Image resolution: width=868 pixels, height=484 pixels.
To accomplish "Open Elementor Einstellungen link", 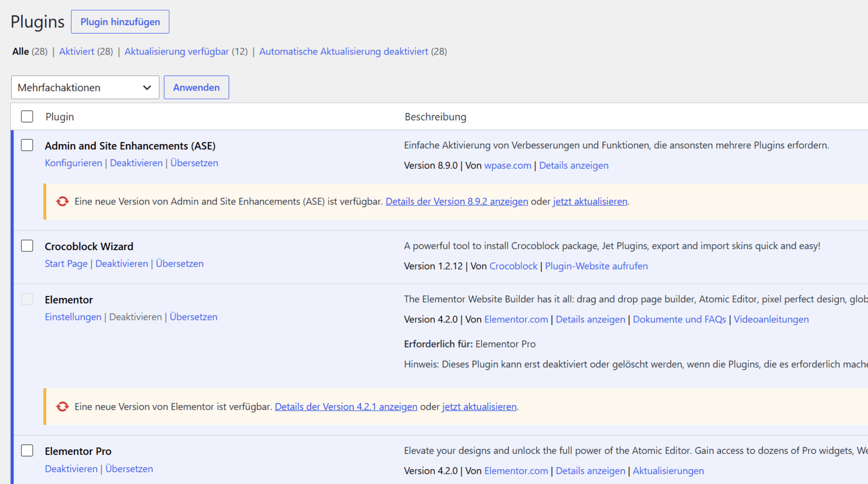I will tap(73, 317).
